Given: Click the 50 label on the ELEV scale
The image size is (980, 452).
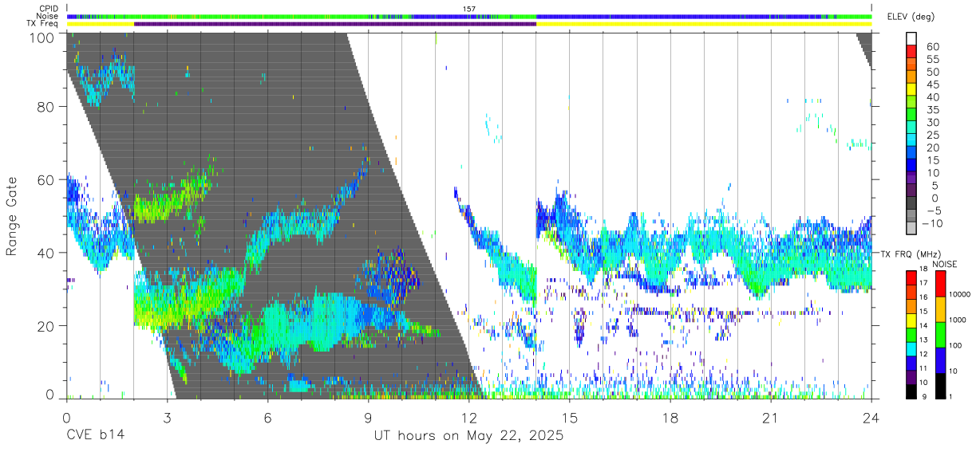Looking at the screenshot, I should click(931, 72).
